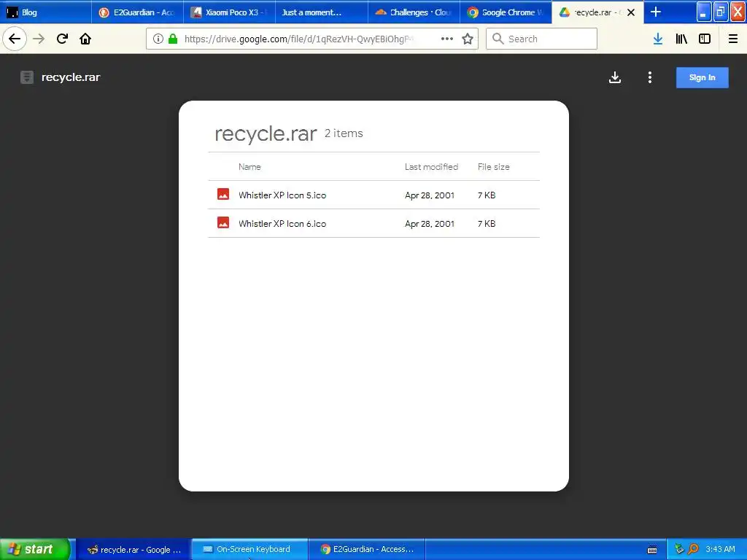The height and width of the screenshot is (560, 747).
Task: Select the E2Guardian - Access taskbar button
Action: point(367,550)
